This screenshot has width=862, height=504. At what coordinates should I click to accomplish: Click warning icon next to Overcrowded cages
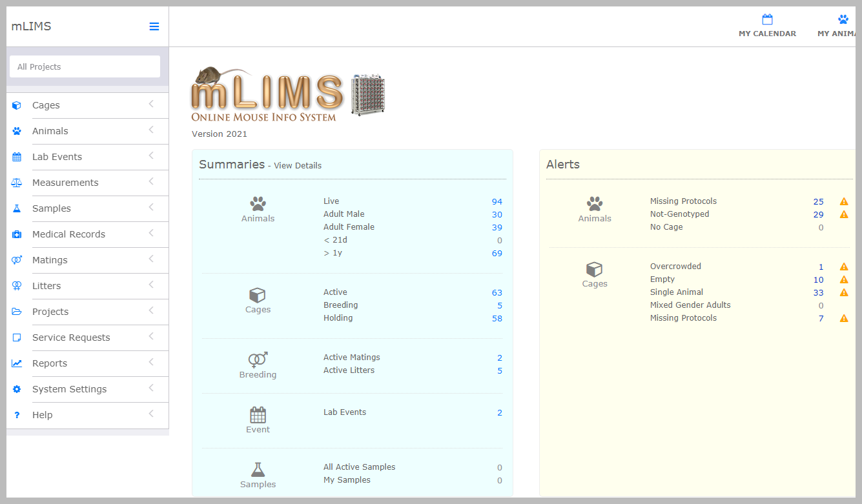point(843,267)
